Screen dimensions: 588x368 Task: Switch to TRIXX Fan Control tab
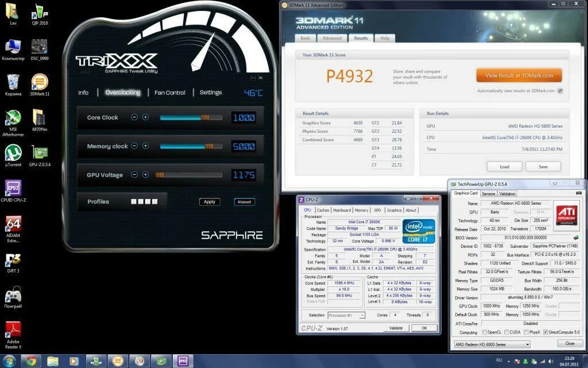tap(170, 93)
